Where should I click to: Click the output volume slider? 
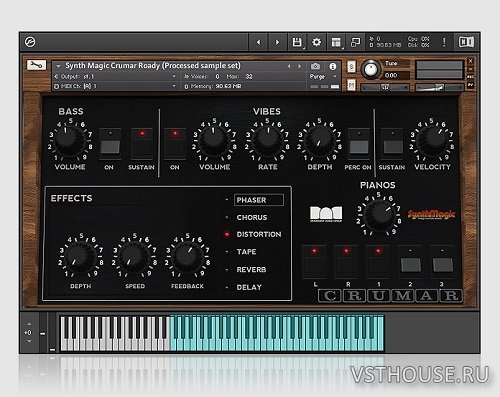[x=440, y=88]
